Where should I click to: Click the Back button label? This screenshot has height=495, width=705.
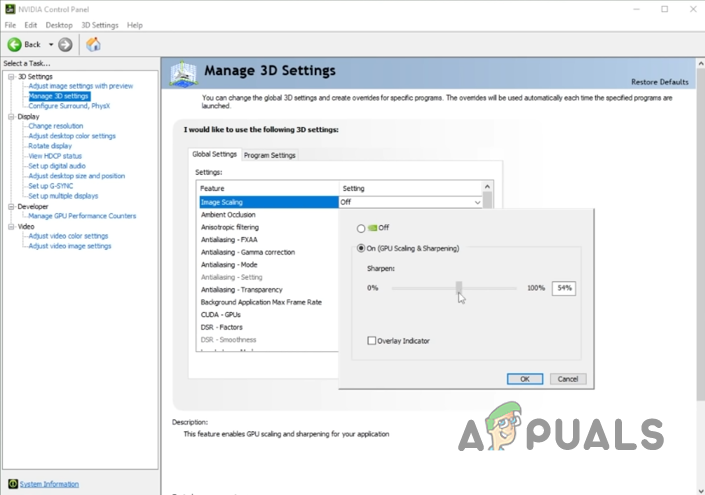click(32, 45)
